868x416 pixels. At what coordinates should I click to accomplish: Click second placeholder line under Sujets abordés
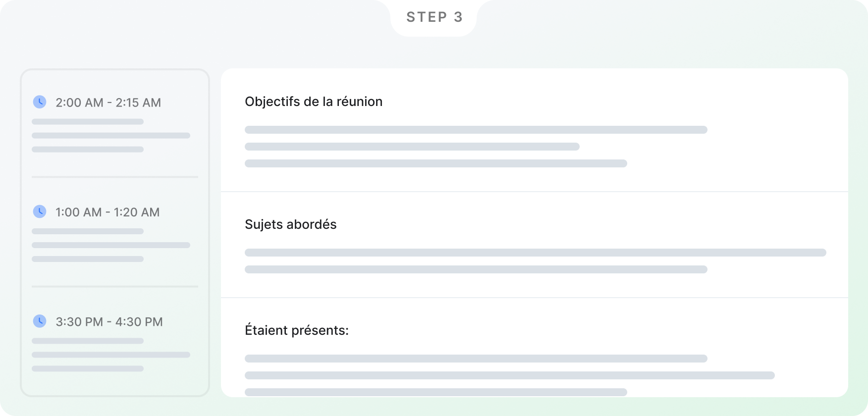476,269
